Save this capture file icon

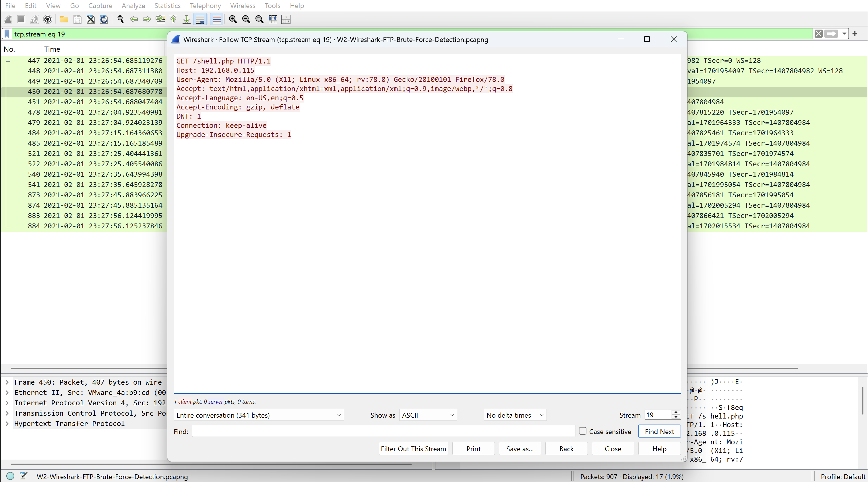coord(77,19)
